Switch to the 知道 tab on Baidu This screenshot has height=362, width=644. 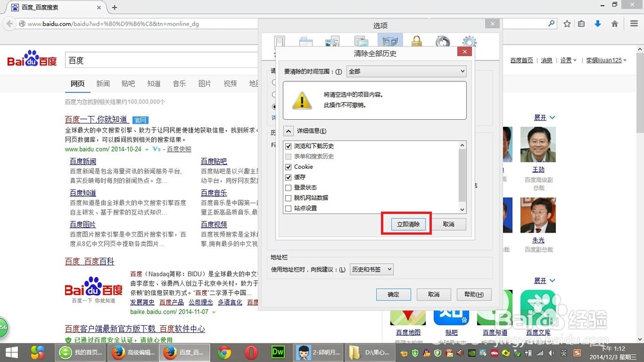tap(154, 84)
